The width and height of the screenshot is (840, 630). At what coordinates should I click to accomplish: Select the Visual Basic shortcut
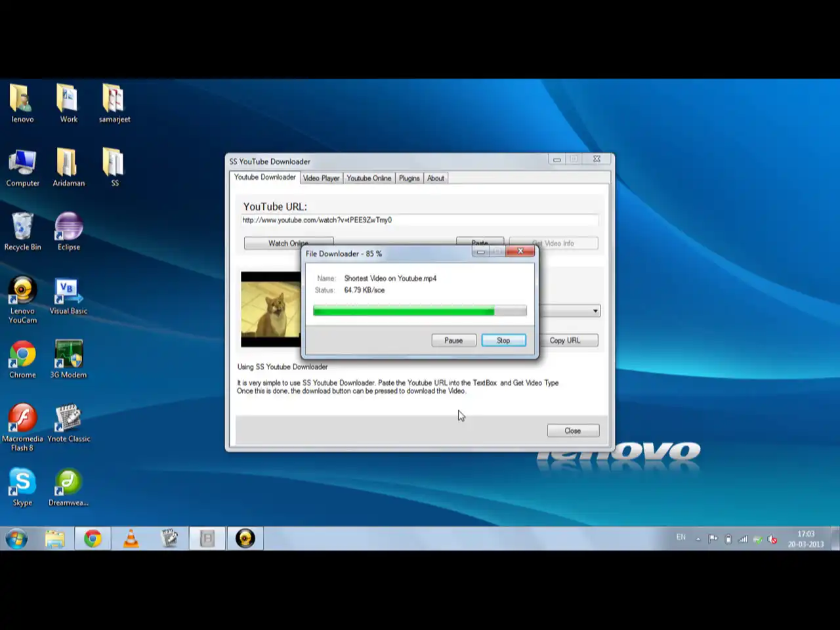point(68,295)
